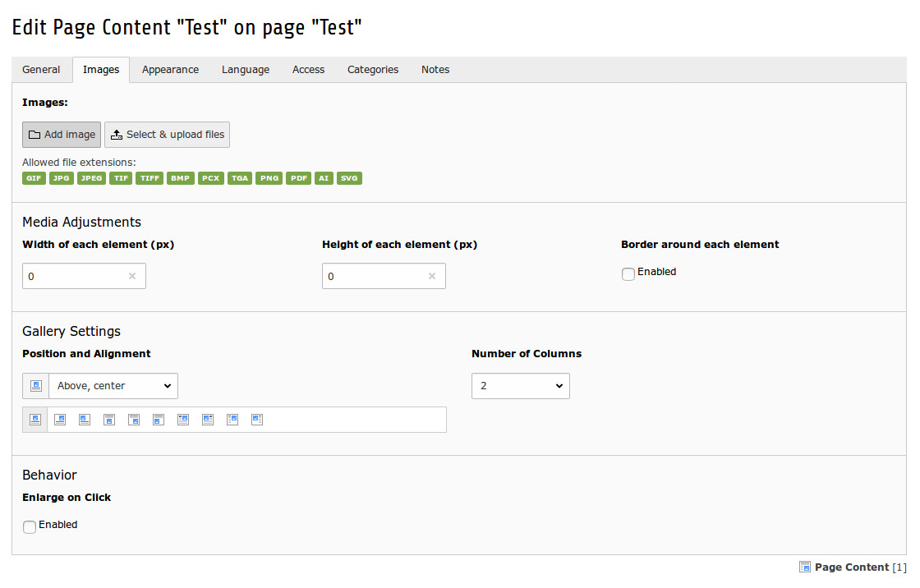Select the 'Beside text, right' position icon
This screenshot has height=588, width=920.
[232, 420]
